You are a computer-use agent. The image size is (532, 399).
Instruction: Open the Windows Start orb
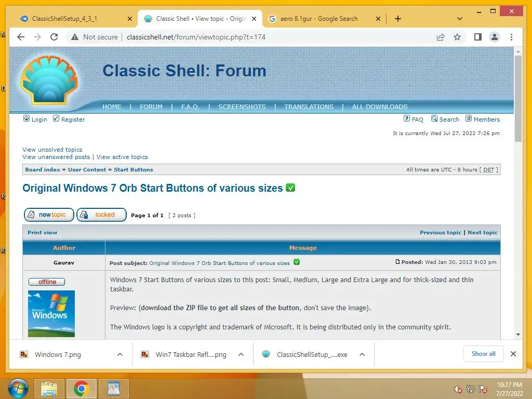pos(18,389)
